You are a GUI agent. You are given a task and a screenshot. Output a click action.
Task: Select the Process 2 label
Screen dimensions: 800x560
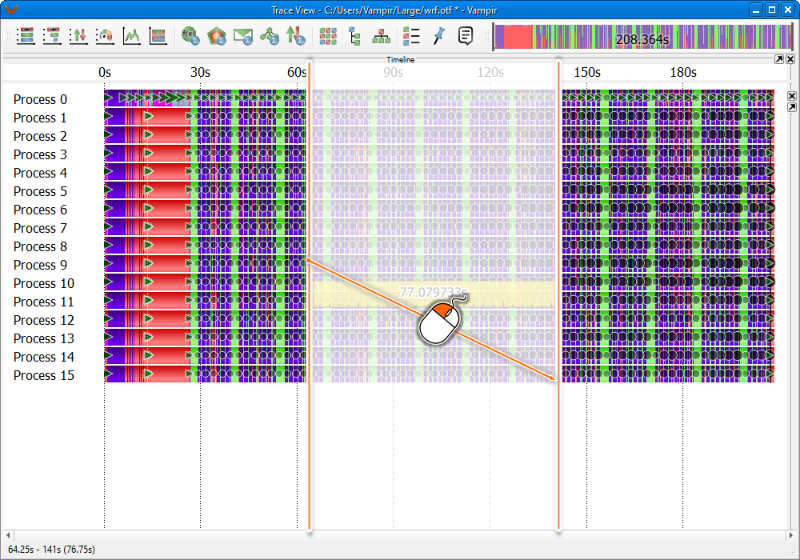[40, 136]
